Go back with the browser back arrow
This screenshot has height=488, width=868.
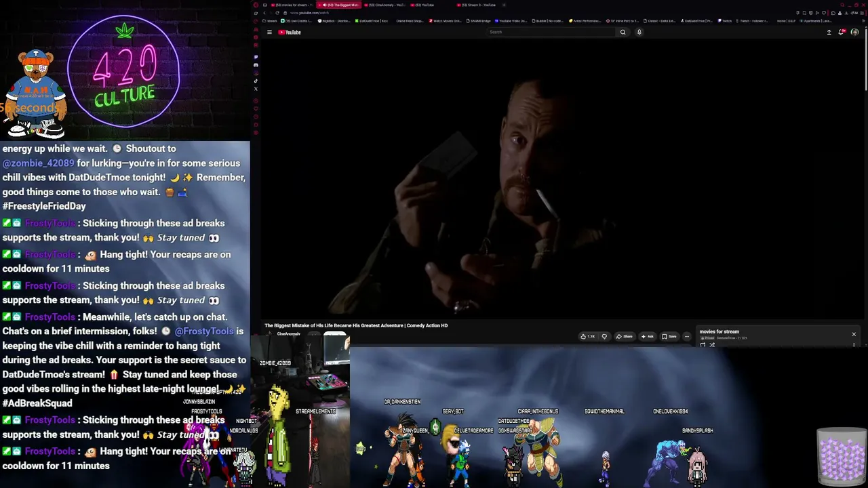[x=264, y=13]
